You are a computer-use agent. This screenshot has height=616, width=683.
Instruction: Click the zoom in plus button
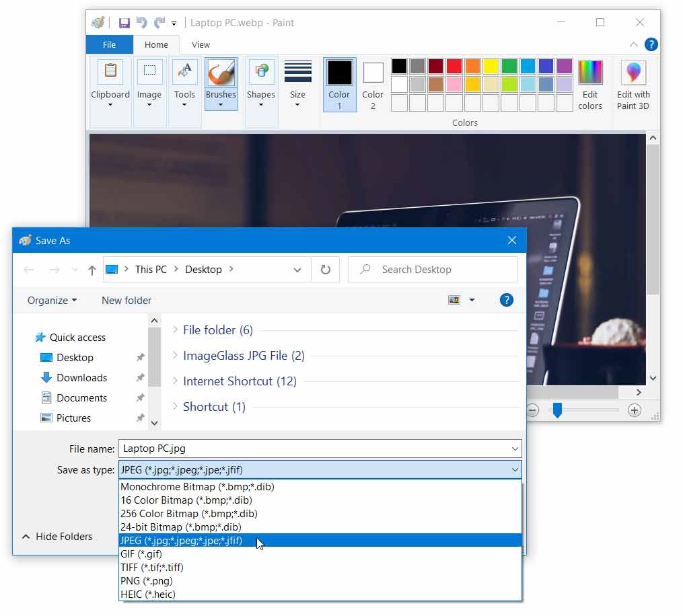[x=634, y=410]
